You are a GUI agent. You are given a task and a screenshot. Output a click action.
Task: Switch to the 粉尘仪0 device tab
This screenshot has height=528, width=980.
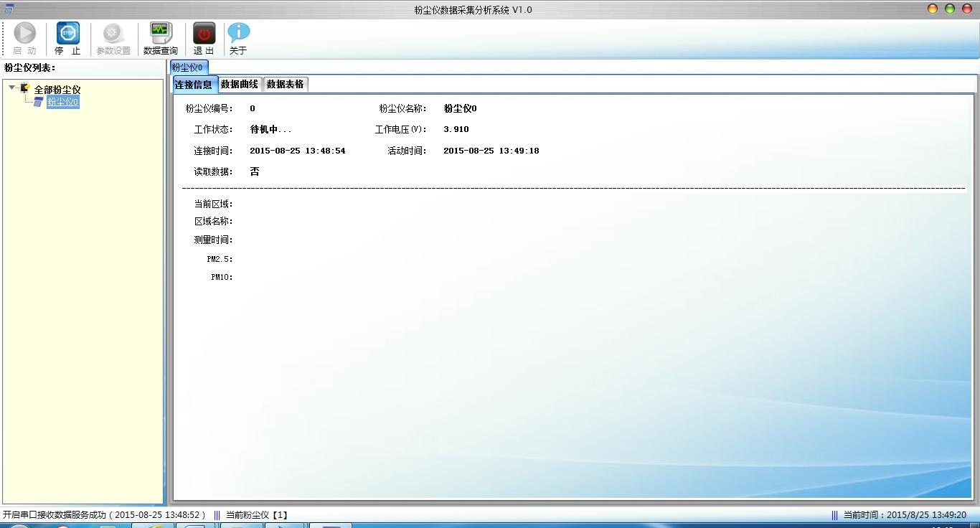[188, 67]
